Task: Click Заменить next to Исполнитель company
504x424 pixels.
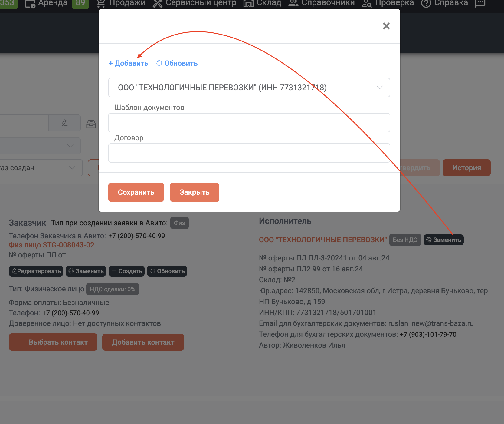Action: (443, 240)
